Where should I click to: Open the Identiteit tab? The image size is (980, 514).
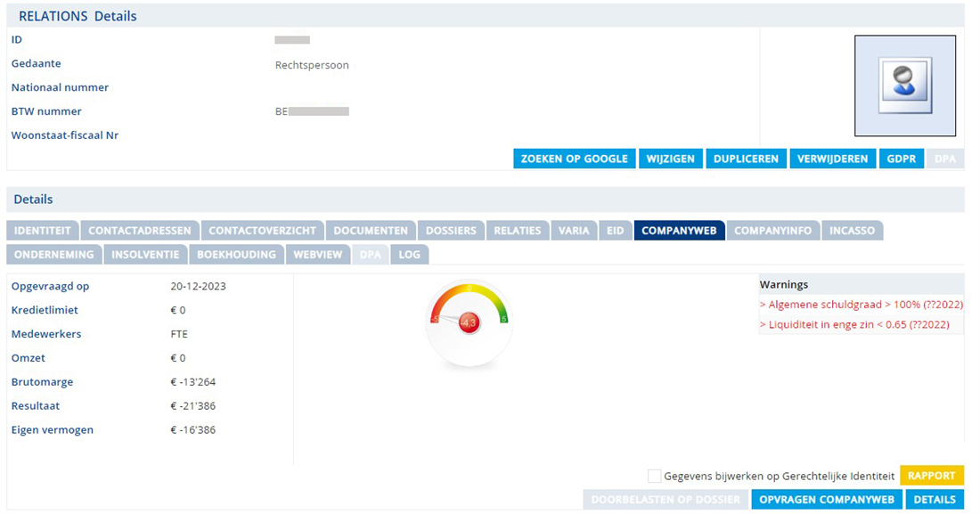43,230
